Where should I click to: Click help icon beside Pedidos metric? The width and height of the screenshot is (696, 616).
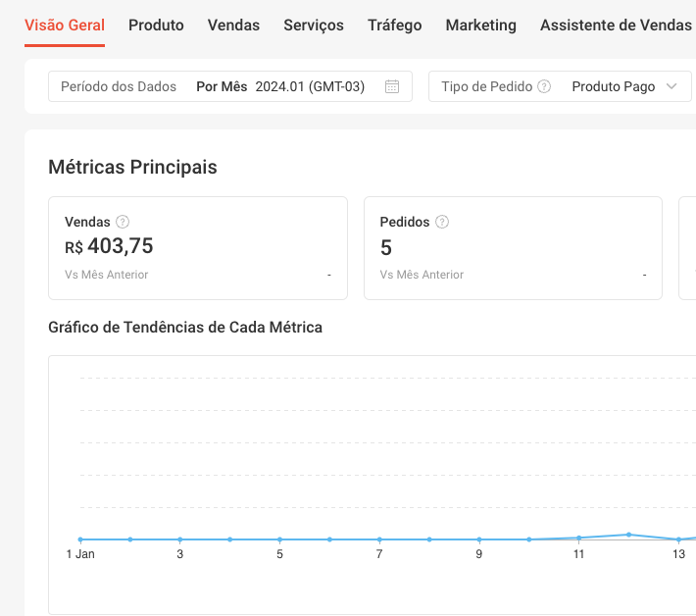coord(442,222)
